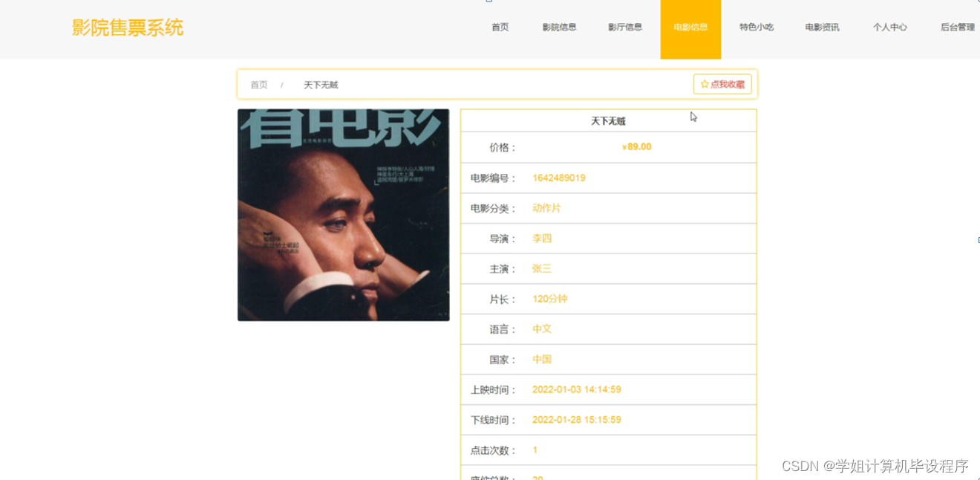Click the 电影编号 label
The height and width of the screenshot is (480, 980).
494,178
